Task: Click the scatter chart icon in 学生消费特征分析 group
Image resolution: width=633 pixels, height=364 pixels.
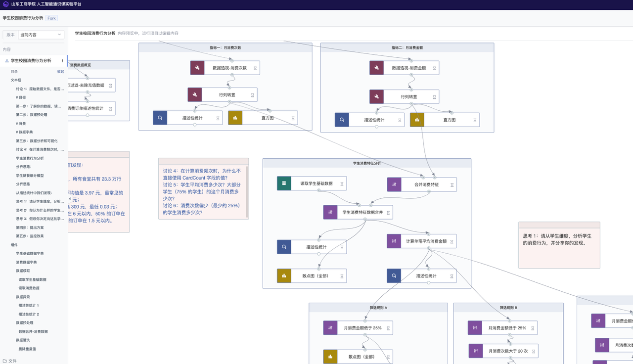Action: tap(284, 276)
